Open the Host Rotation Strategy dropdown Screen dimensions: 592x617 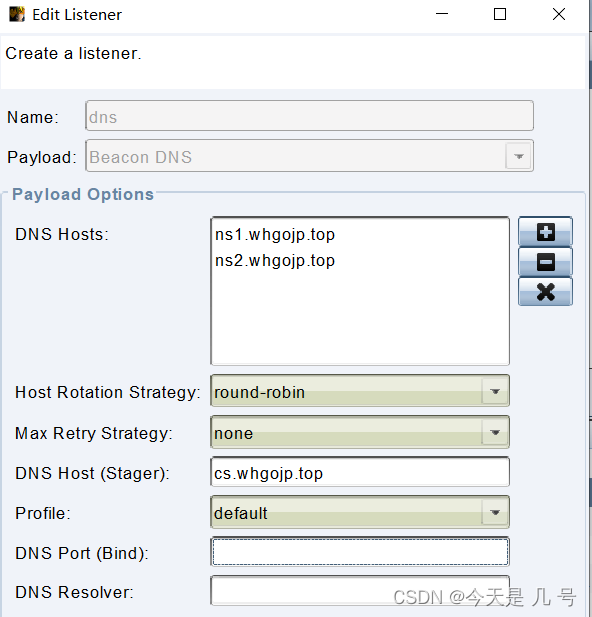495,391
